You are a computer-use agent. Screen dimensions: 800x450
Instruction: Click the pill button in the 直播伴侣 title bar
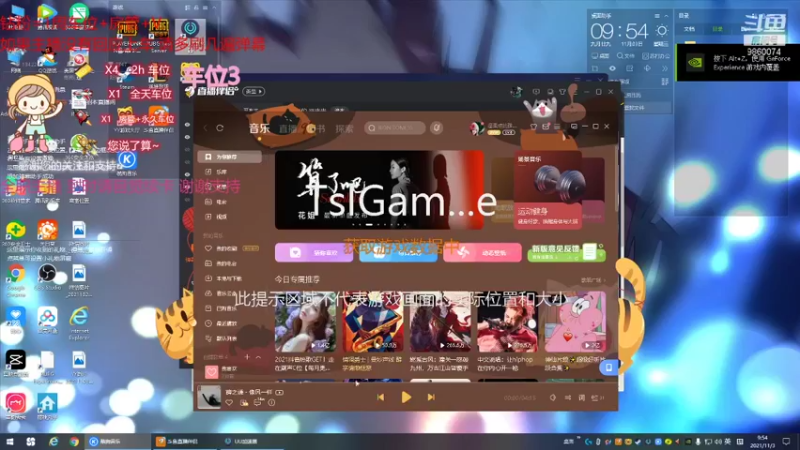pyautogui.click(x=254, y=91)
